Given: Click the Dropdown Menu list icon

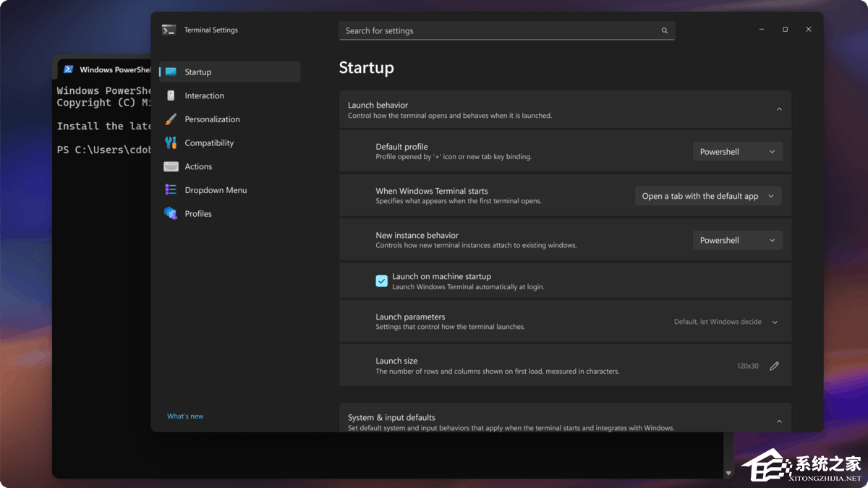Looking at the screenshot, I should coord(171,190).
